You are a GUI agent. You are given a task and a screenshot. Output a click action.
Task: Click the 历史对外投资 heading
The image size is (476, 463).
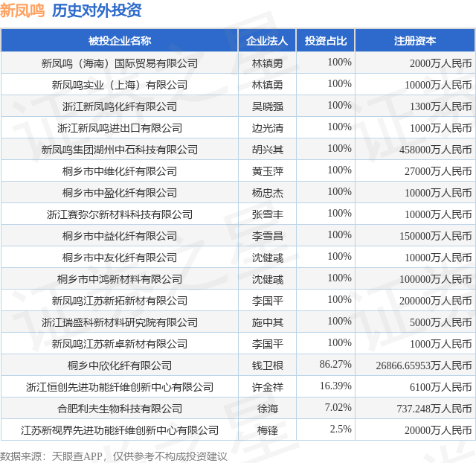97,10
